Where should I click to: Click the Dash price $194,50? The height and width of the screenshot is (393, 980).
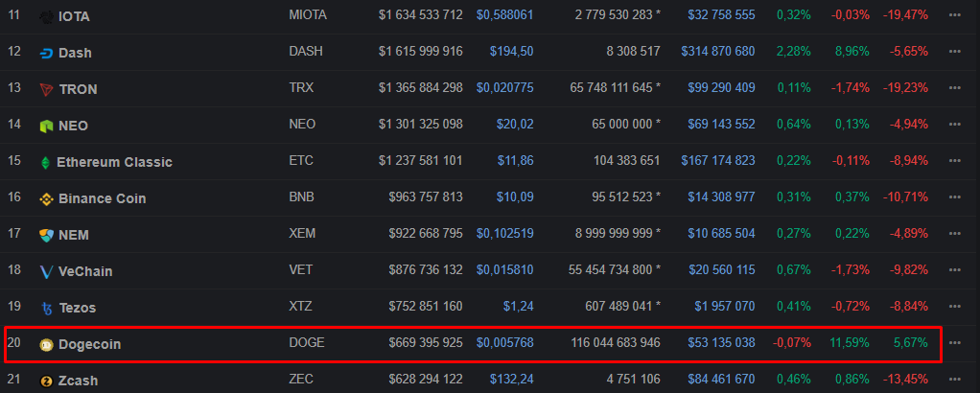[513, 51]
